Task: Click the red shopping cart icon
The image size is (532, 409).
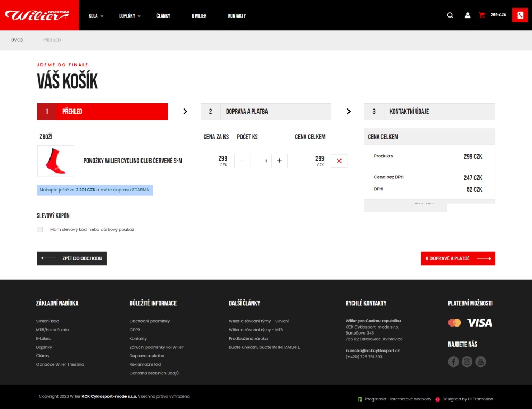Action: [x=482, y=15]
